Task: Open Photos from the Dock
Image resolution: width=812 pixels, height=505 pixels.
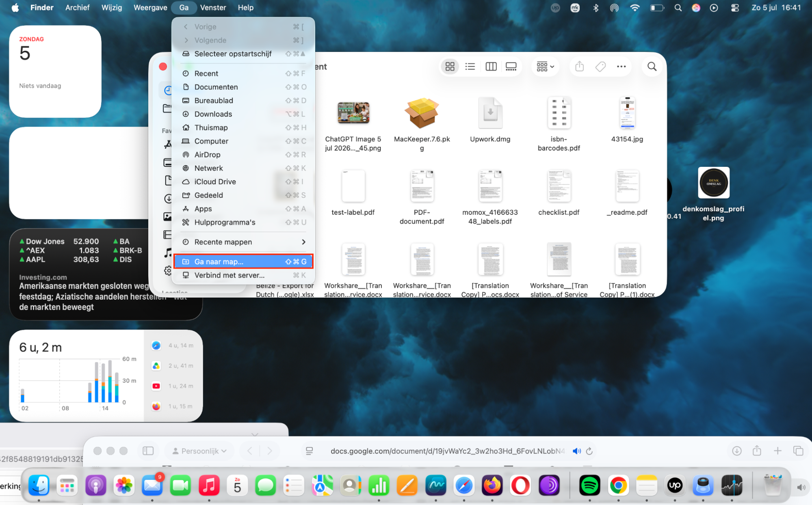Action: 124,485
